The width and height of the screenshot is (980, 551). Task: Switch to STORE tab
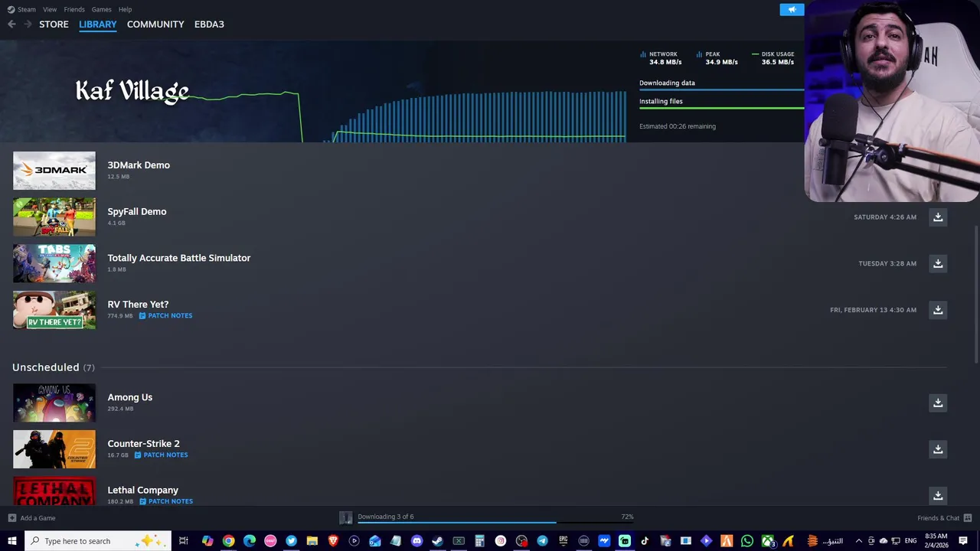point(54,24)
